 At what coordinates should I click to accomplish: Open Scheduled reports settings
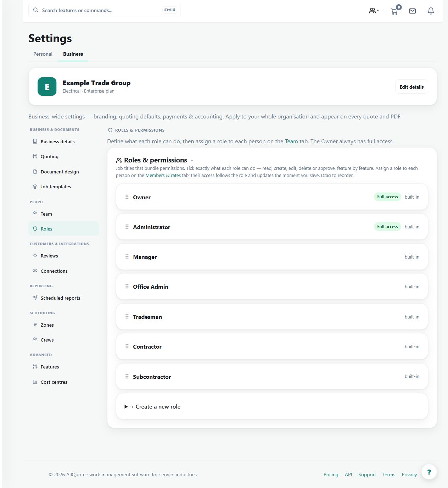click(64, 298)
